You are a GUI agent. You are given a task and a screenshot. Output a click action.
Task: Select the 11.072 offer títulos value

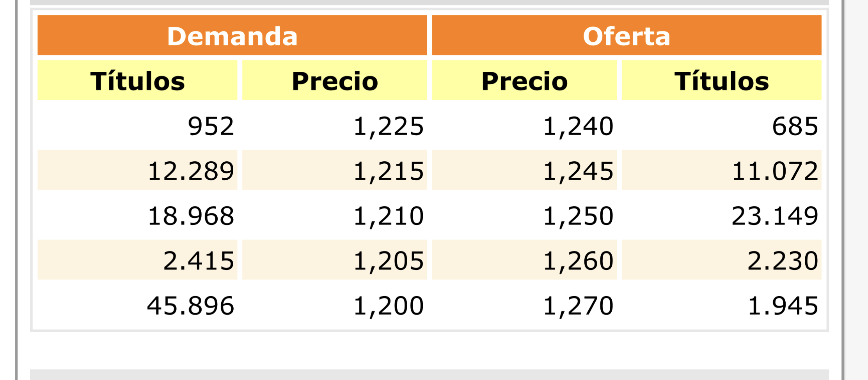[x=775, y=171]
